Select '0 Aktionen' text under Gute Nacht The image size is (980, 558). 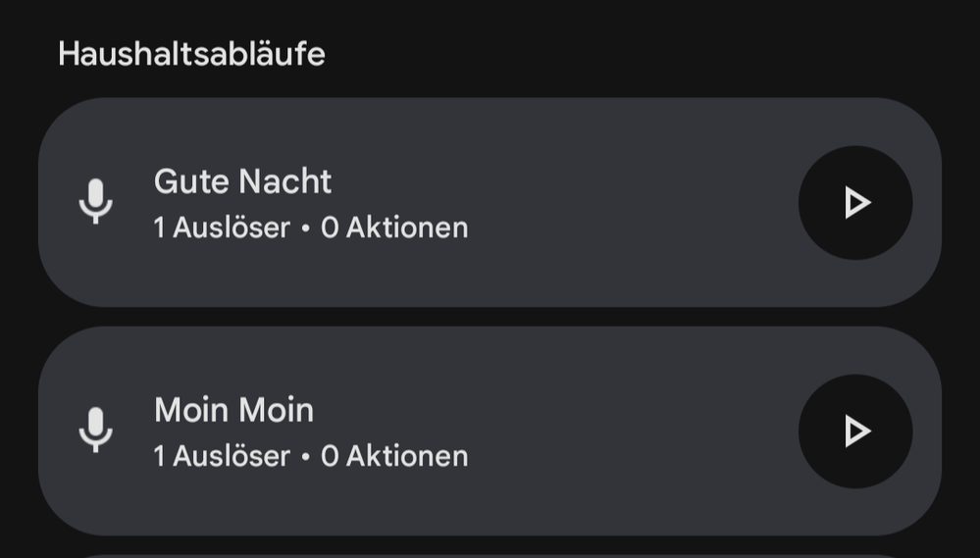[394, 228]
